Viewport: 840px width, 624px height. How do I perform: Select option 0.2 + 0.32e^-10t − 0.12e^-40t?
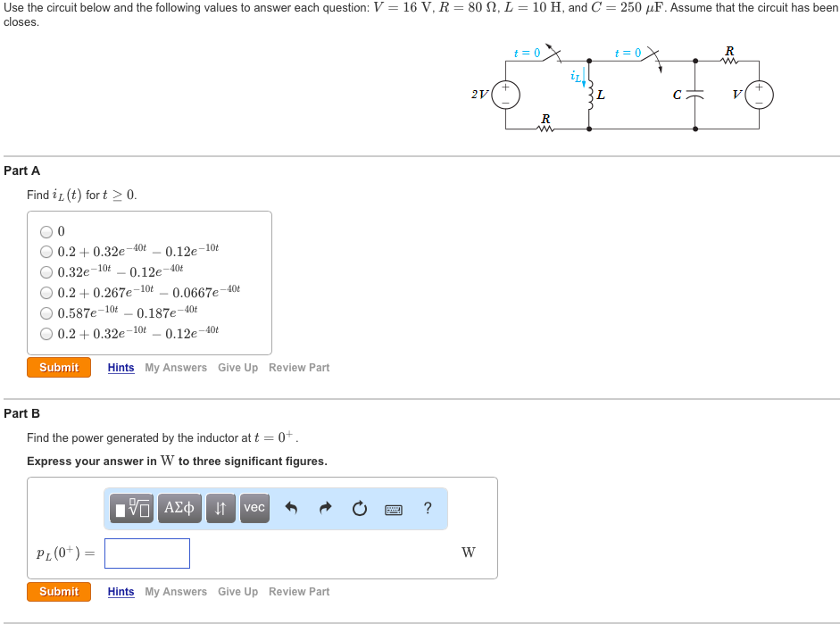pos(46,334)
